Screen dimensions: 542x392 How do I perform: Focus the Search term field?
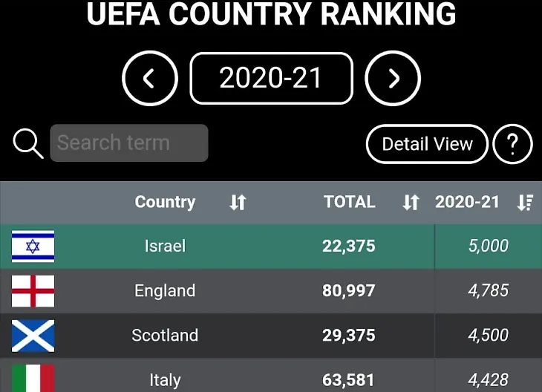[x=129, y=143]
